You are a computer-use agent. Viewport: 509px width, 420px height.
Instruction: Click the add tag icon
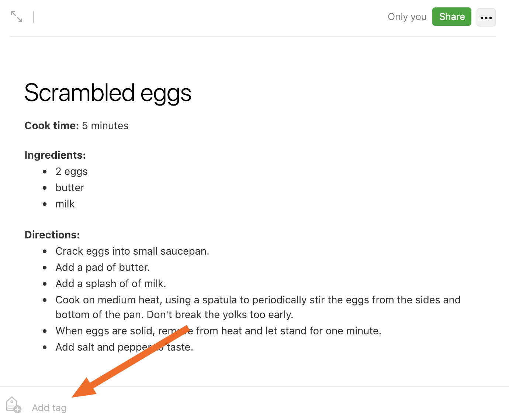(x=14, y=405)
